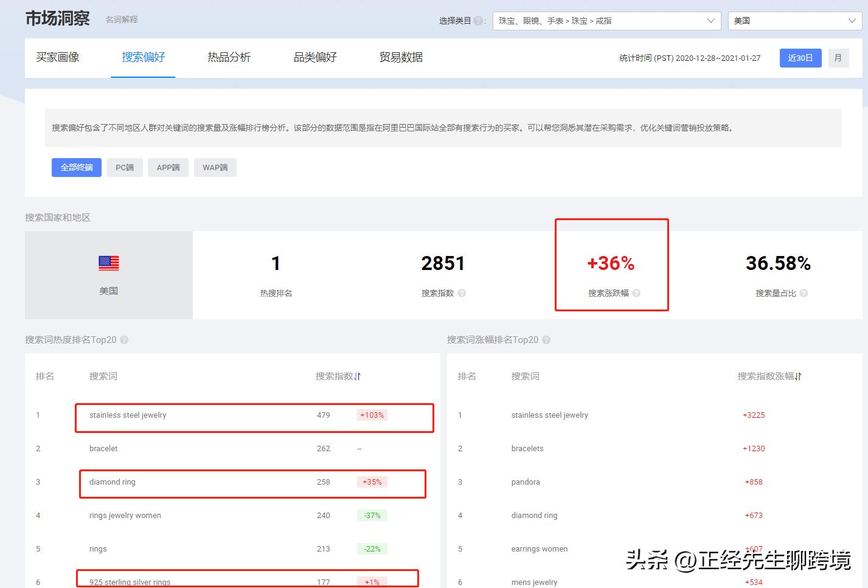Switch to the 买家画像 tab

point(58,57)
